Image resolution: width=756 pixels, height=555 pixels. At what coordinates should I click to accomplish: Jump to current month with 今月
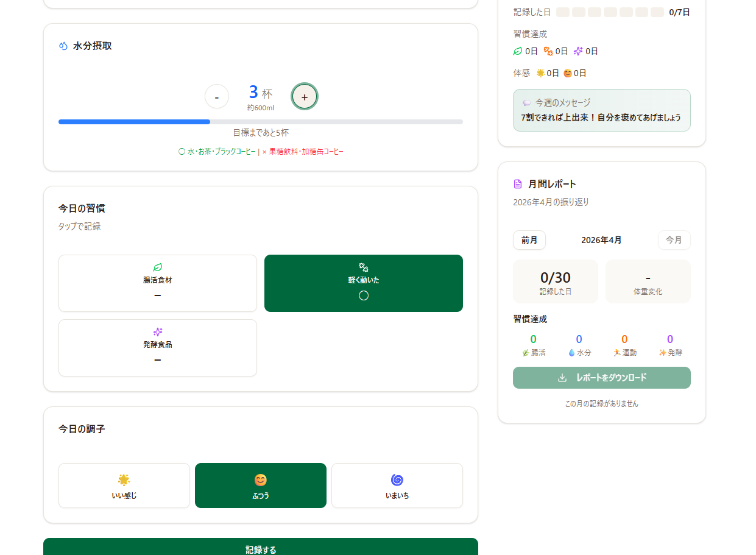point(674,240)
